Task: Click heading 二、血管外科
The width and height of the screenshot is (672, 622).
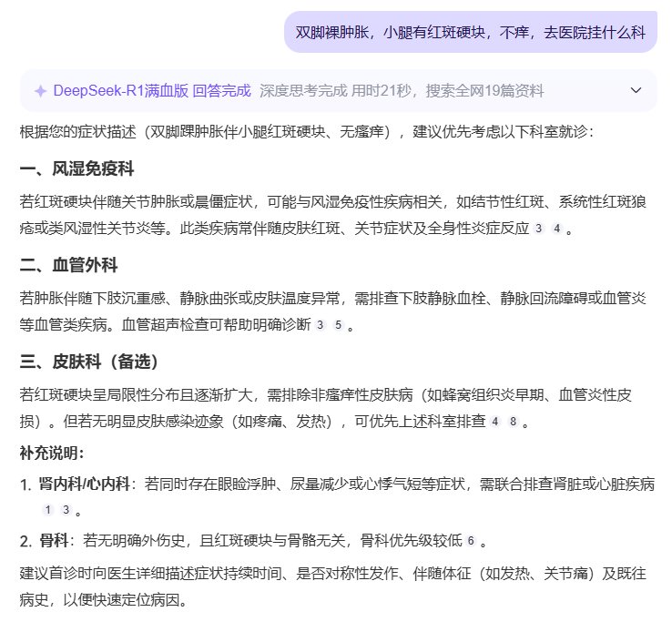Action: pyautogui.click(x=68, y=265)
